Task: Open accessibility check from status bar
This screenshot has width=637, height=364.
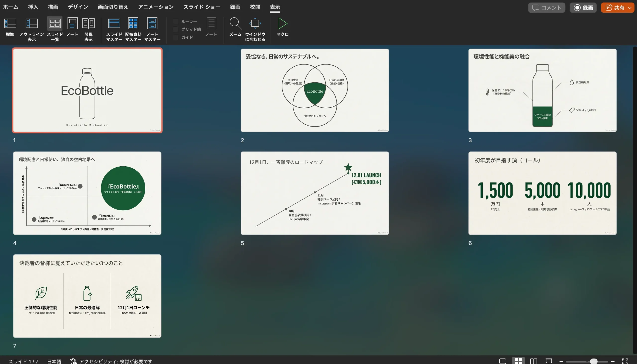Action: coord(111,361)
